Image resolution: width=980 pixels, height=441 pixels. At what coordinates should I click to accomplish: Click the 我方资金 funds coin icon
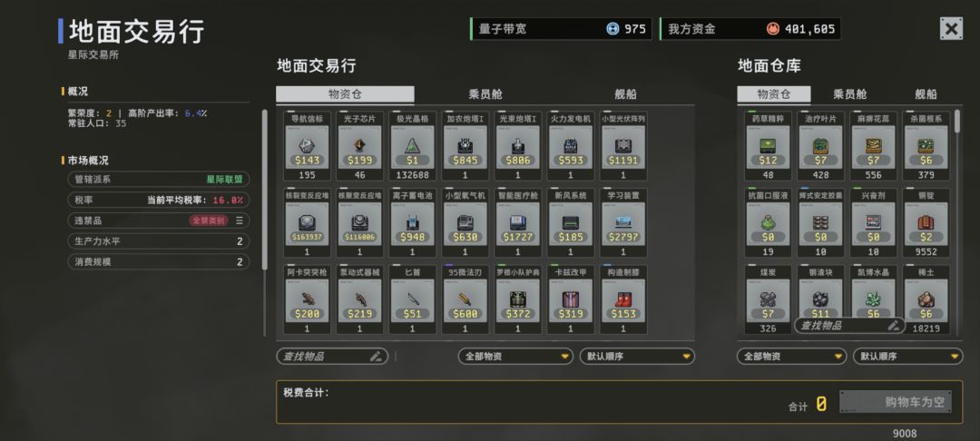click(773, 29)
